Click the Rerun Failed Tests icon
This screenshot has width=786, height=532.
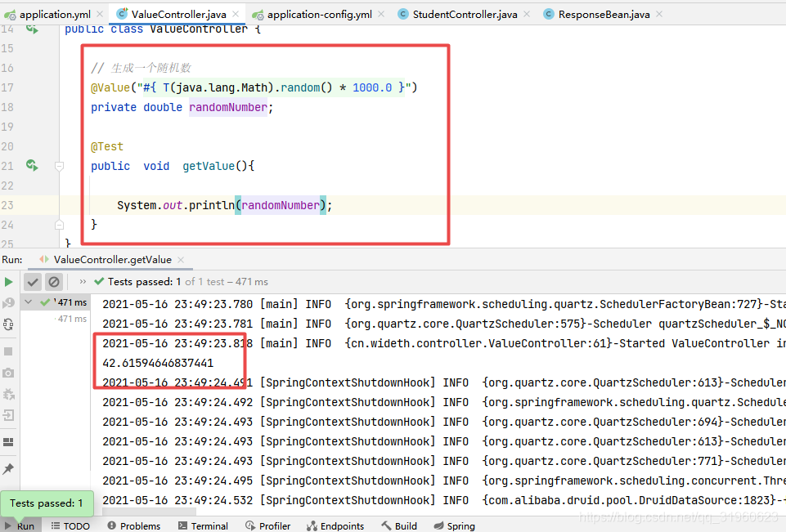(8, 302)
